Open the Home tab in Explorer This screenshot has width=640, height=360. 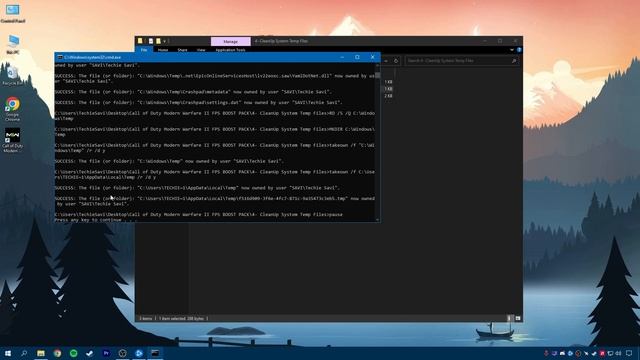pyautogui.click(x=163, y=50)
